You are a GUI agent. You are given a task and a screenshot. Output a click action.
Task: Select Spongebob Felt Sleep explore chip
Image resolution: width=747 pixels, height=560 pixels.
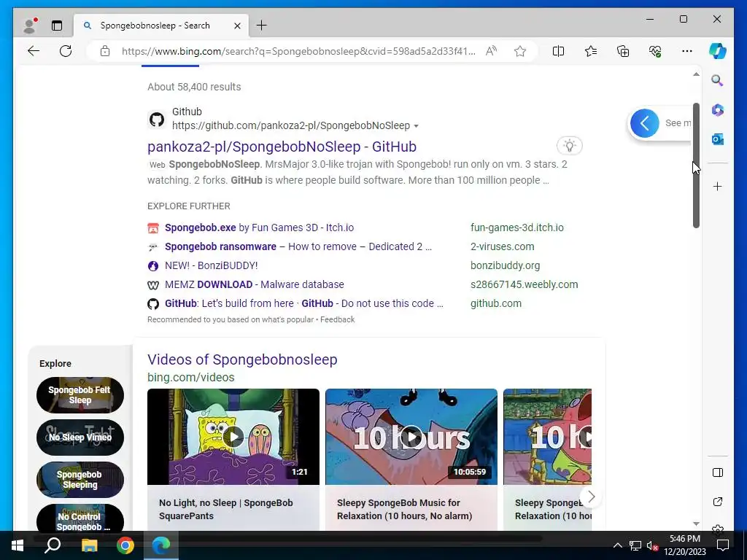(x=80, y=395)
